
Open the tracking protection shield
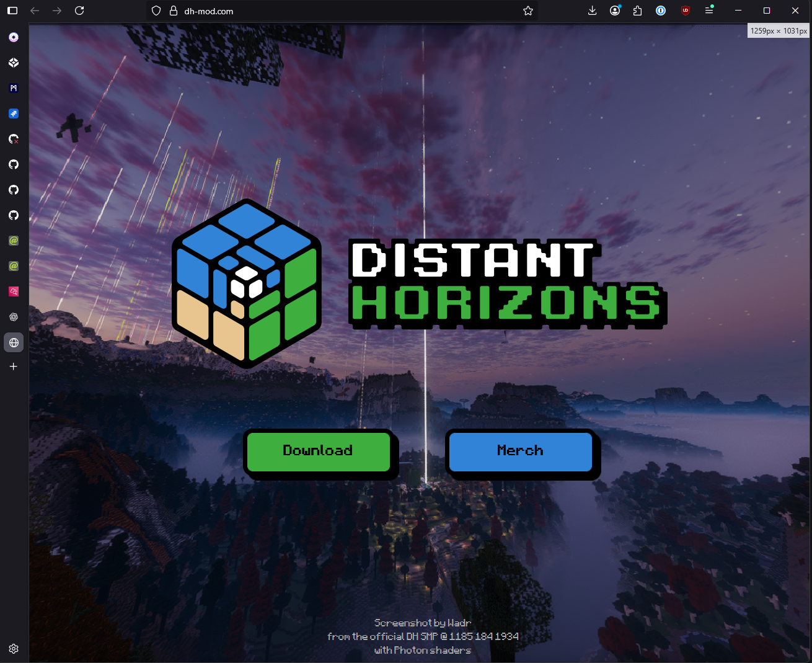[156, 11]
